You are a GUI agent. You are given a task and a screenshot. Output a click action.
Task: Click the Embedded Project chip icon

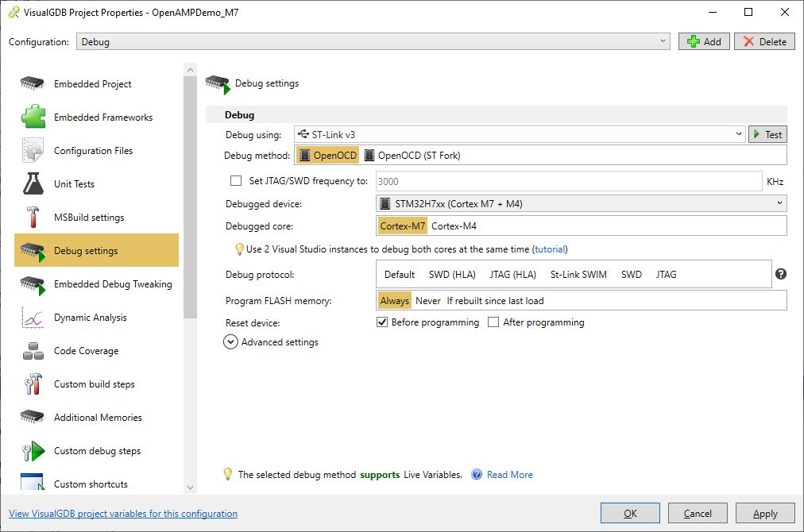[x=33, y=83]
